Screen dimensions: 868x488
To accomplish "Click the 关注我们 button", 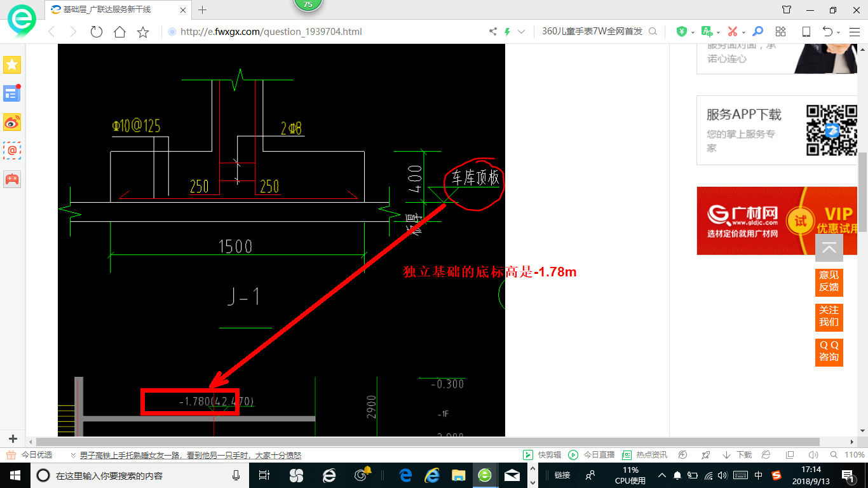I will 829,316.
